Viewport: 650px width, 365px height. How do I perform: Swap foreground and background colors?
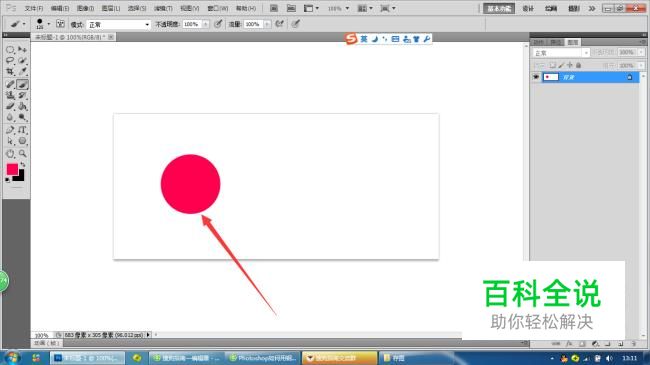pos(22,165)
